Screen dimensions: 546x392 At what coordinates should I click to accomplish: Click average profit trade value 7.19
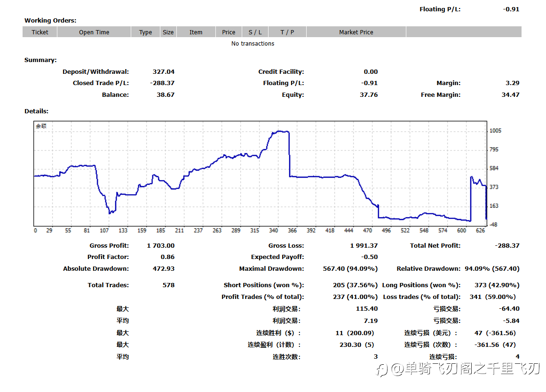[371, 321]
